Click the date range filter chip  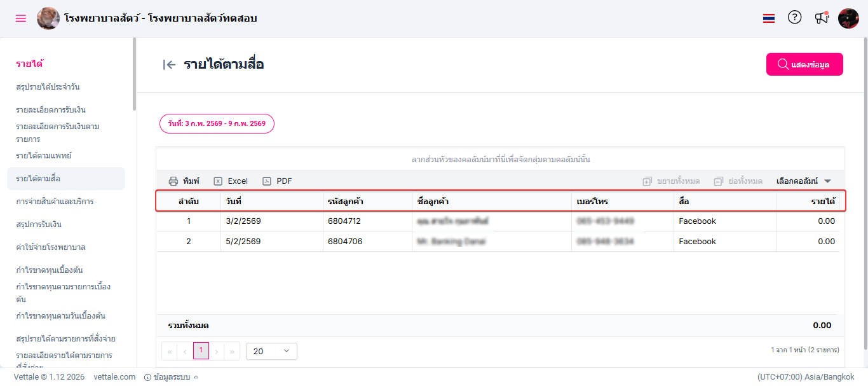[x=217, y=123]
